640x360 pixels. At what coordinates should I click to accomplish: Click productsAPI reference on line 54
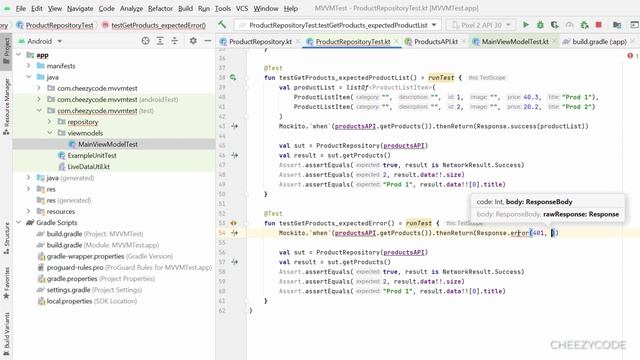[x=355, y=233]
